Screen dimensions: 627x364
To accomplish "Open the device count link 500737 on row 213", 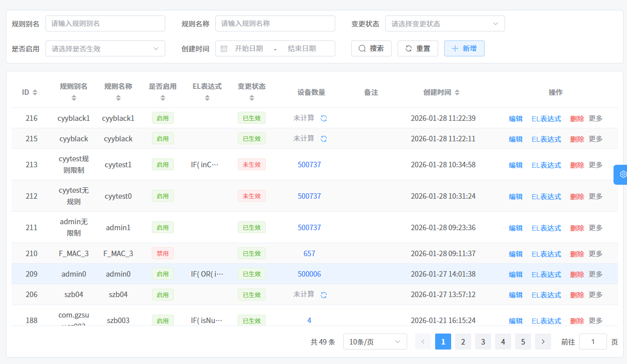I will click(x=309, y=165).
